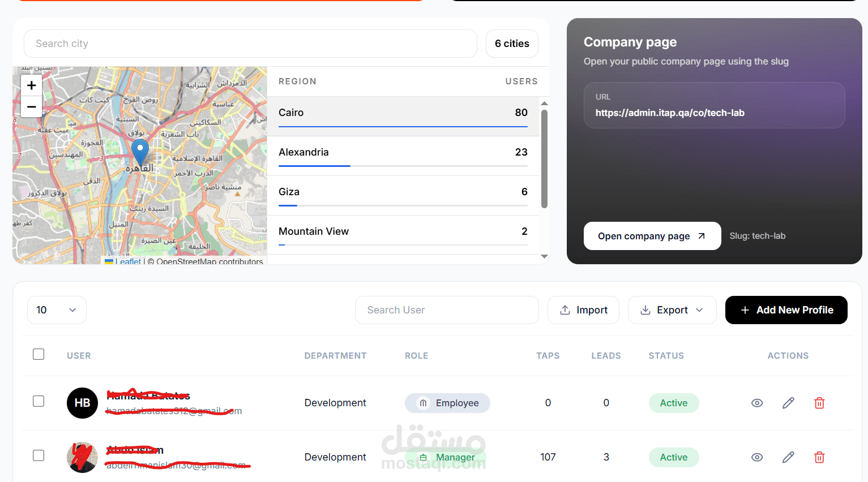Zoom out on the map

tap(32, 106)
